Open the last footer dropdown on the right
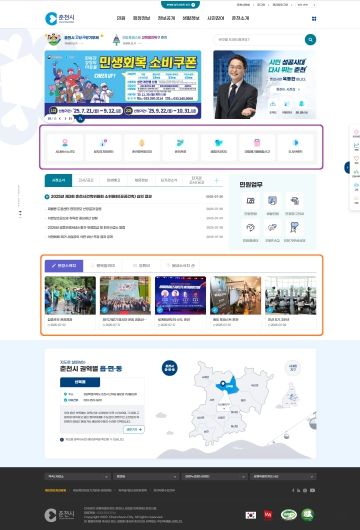360x530 pixels. coord(283,476)
